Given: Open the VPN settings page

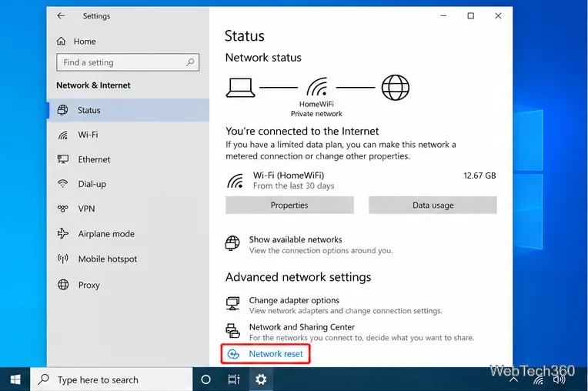Looking at the screenshot, I should [x=128, y=209].
